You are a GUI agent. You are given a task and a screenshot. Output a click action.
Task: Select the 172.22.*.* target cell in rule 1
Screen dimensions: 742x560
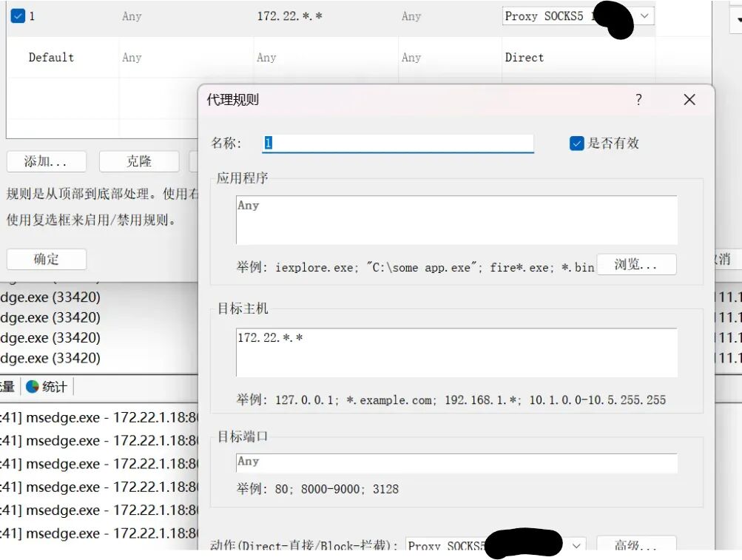pos(289,16)
